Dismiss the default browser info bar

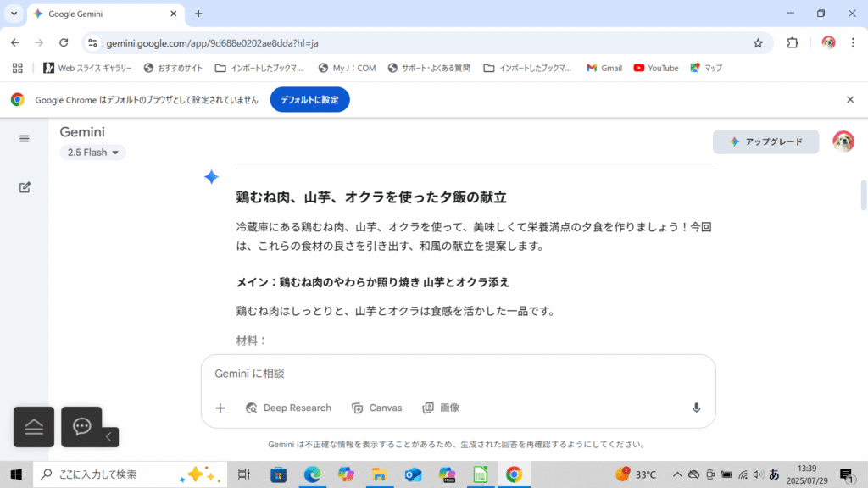(x=850, y=100)
